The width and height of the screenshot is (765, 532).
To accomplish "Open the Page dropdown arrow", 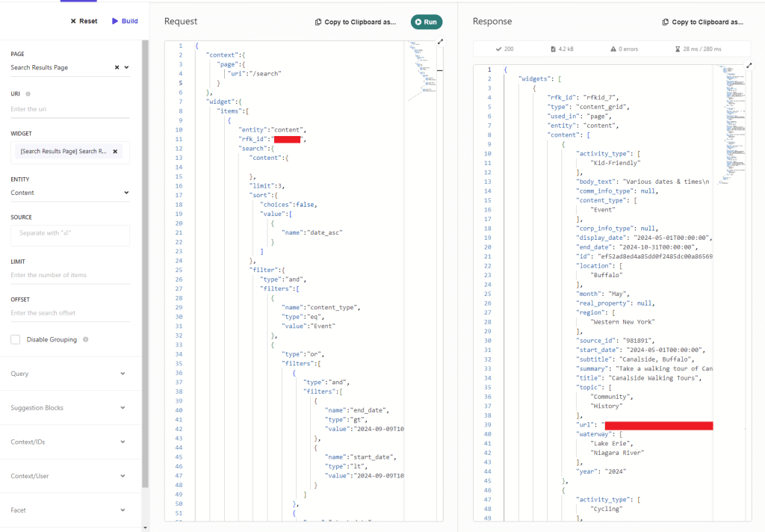I will [126, 67].
